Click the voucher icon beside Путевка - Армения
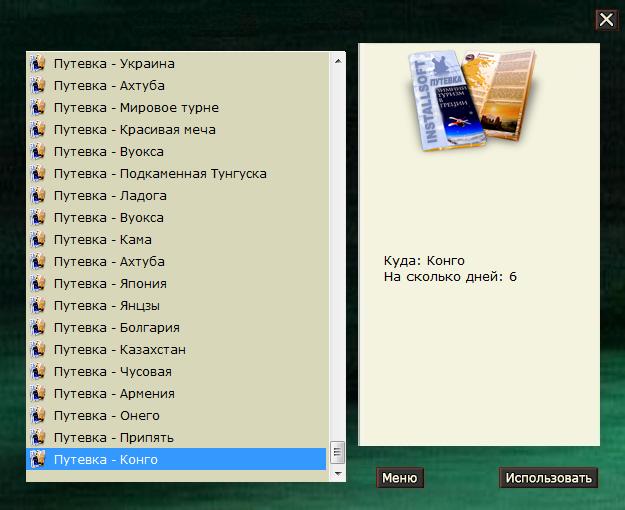Viewport: 625px width, 510px height. click(38, 394)
